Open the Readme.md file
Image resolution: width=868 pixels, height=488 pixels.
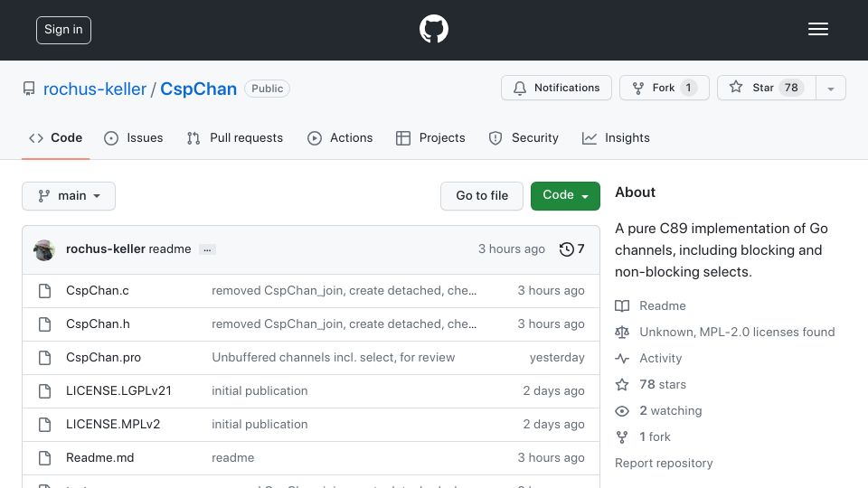click(99, 457)
